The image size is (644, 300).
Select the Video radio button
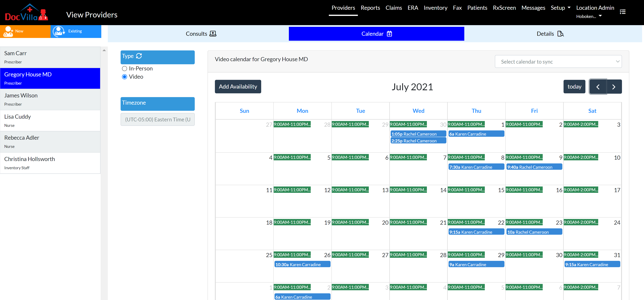coord(125,77)
